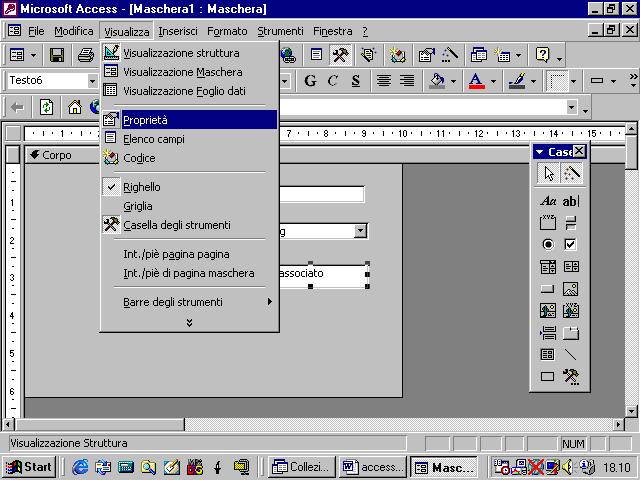Click the Field List toolbar icon
The image size is (640, 480).
(x=316, y=55)
